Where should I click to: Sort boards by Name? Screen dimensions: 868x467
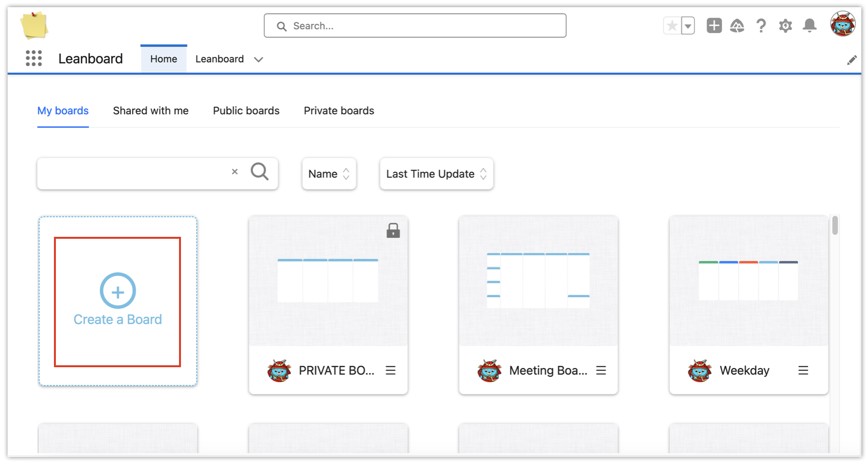(x=329, y=174)
